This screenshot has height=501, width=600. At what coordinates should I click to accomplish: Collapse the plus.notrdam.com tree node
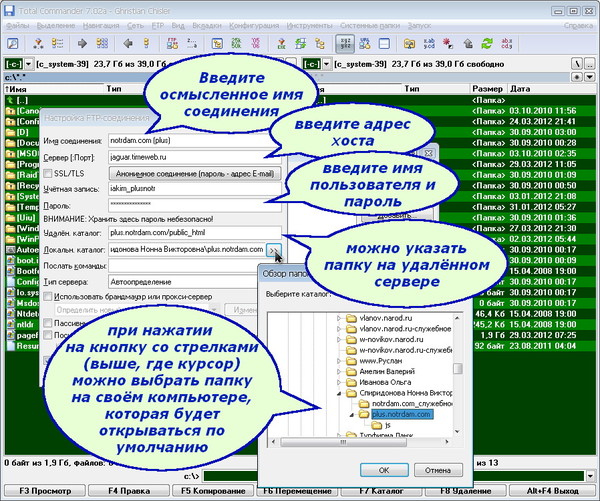click(x=352, y=415)
